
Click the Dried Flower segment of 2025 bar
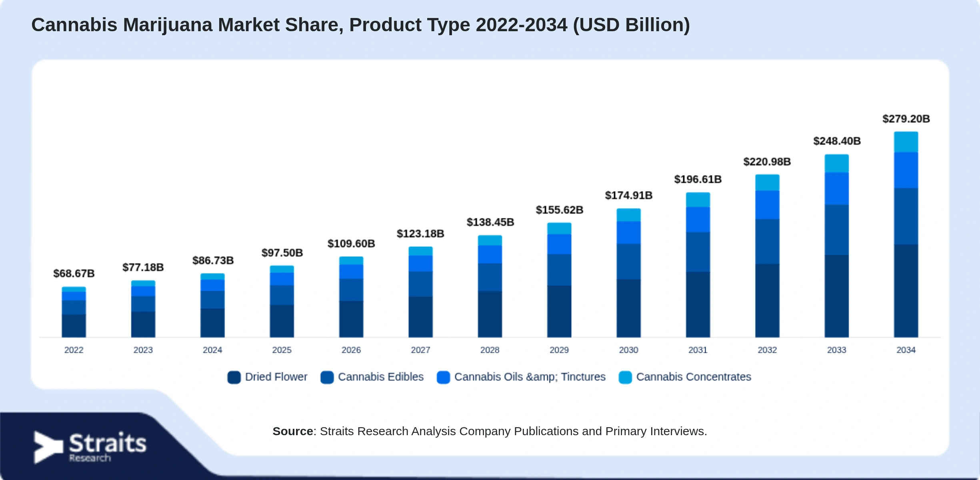point(282,321)
